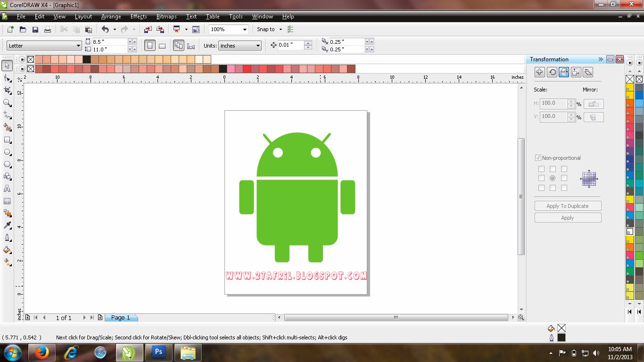The width and height of the screenshot is (644, 362).
Task: Select the center anchor radio button
Action: tap(552, 178)
